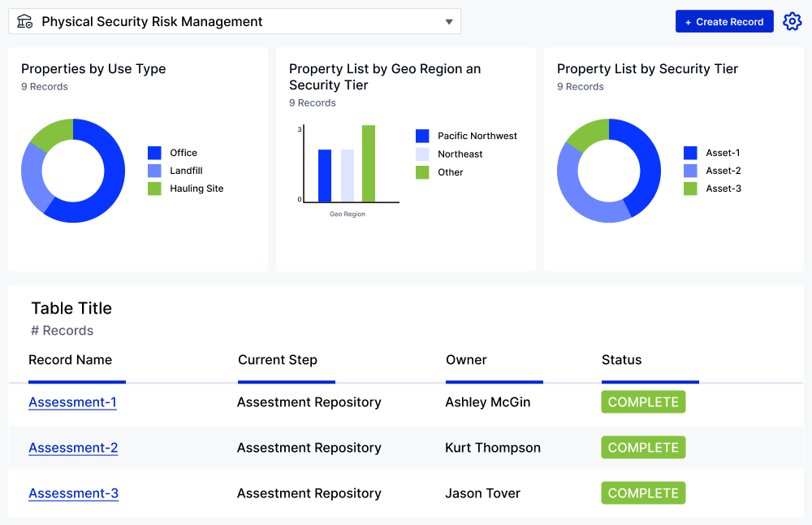
Task: Click the Pacific Northwest legend marker
Action: pos(424,136)
